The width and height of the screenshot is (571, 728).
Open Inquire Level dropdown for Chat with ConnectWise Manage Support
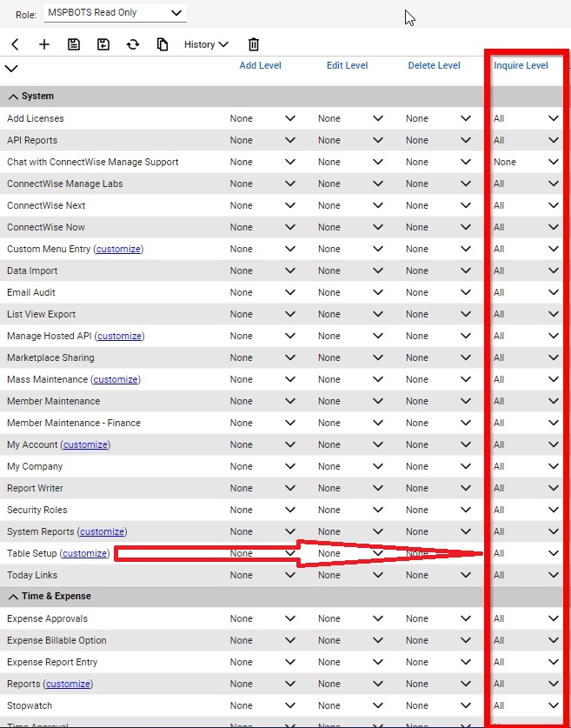point(525,162)
